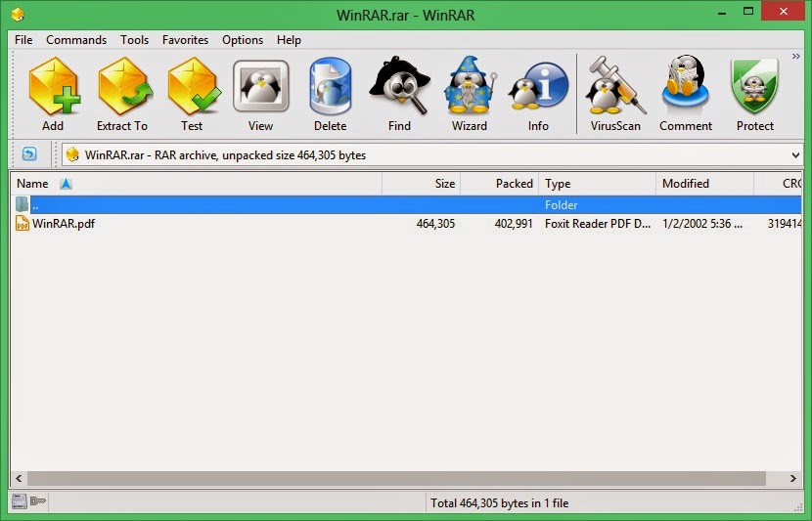Click the parent folder icon in list
Image resolution: width=812 pixels, height=521 pixels.
click(22, 204)
